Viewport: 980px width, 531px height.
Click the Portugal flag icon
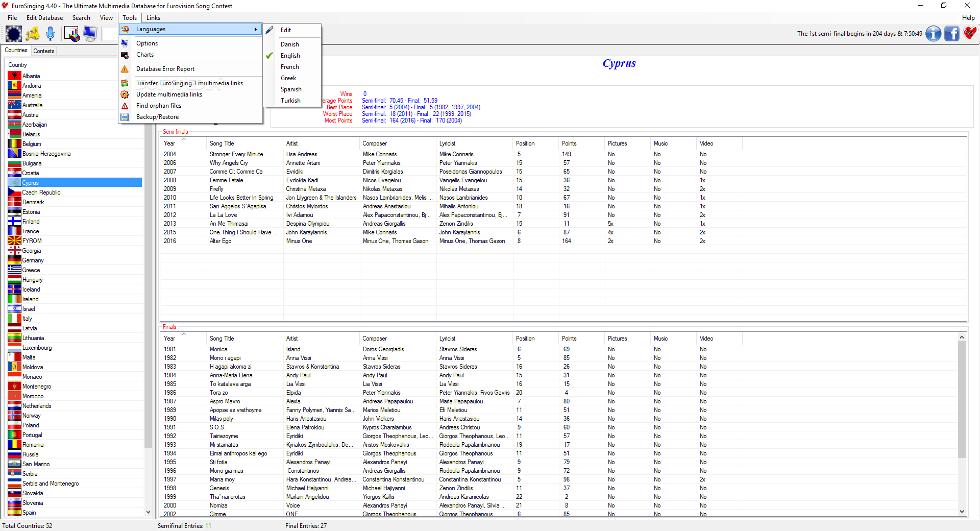point(14,435)
